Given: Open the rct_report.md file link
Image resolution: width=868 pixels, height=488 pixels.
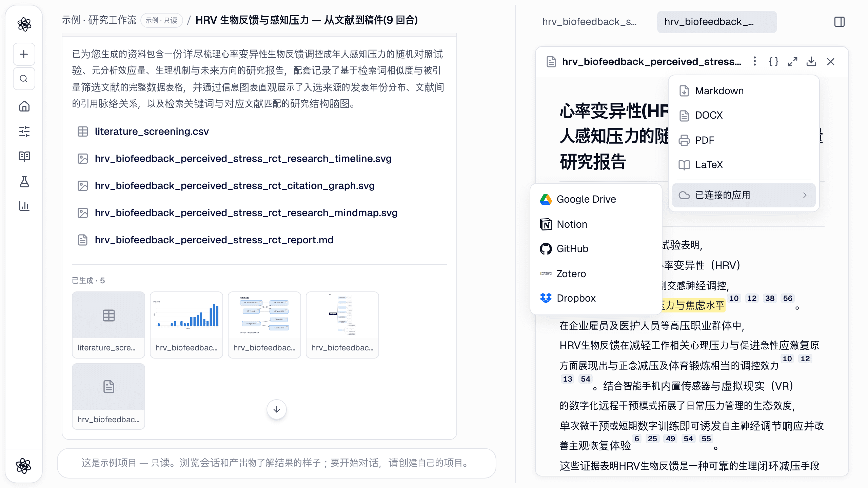Looking at the screenshot, I should [x=214, y=240].
